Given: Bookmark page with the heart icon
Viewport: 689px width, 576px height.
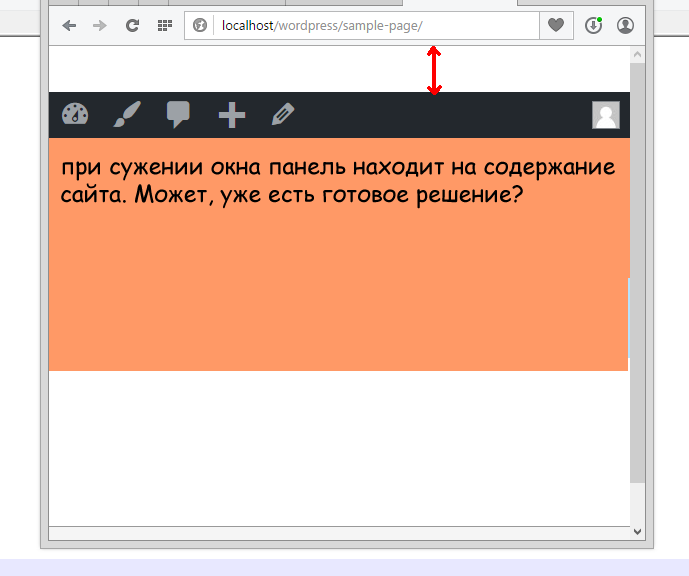Looking at the screenshot, I should [x=556, y=25].
